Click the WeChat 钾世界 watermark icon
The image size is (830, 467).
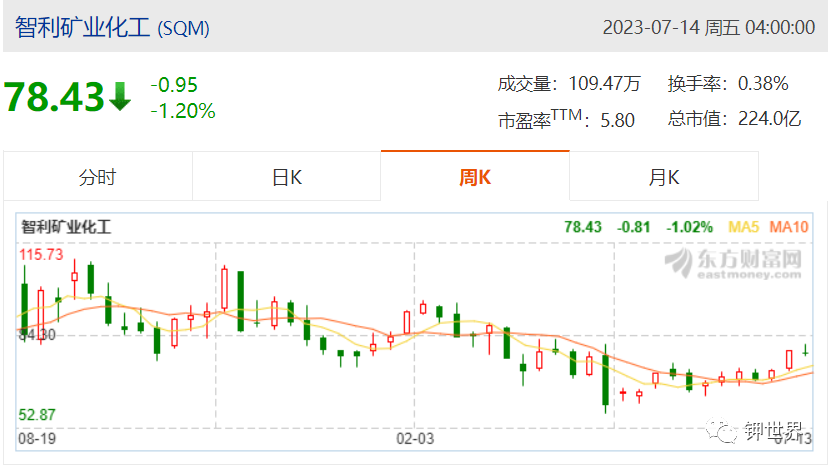pyautogui.click(x=720, y=430)
